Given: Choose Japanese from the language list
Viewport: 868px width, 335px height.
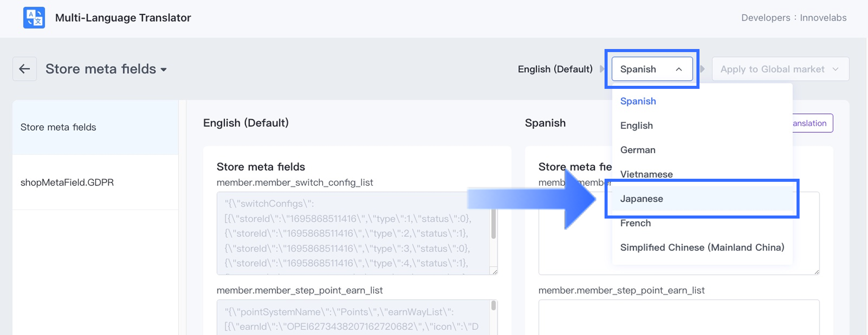Looking at the screenshot, I should (642, 199).
